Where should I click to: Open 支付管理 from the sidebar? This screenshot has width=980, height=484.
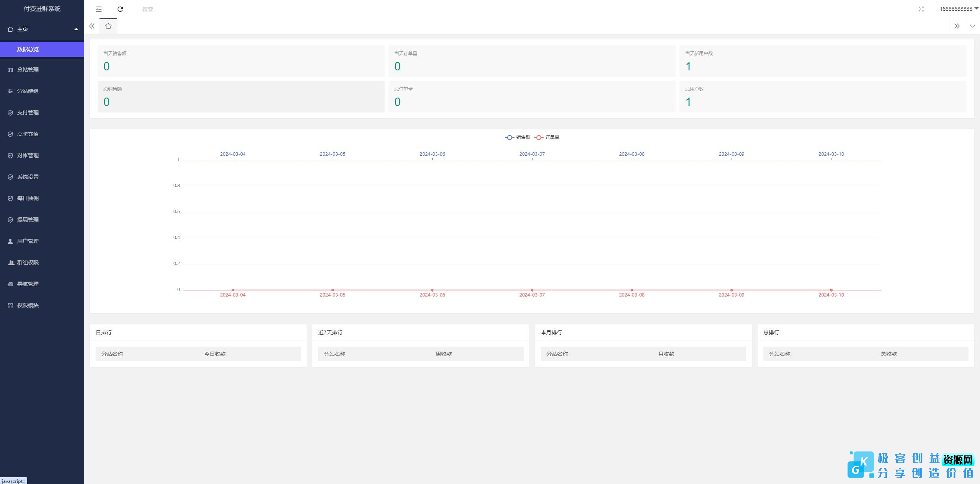coord(28,112)
